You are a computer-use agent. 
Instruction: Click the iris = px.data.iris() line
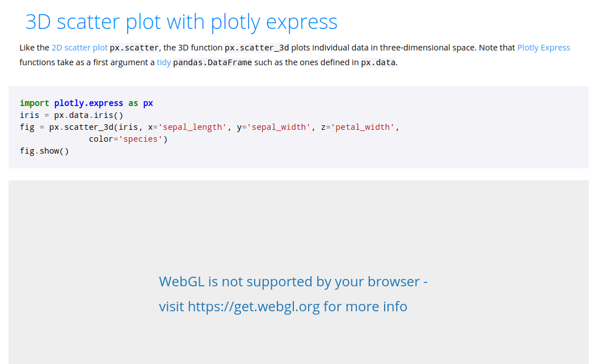[x=71, y=115]
